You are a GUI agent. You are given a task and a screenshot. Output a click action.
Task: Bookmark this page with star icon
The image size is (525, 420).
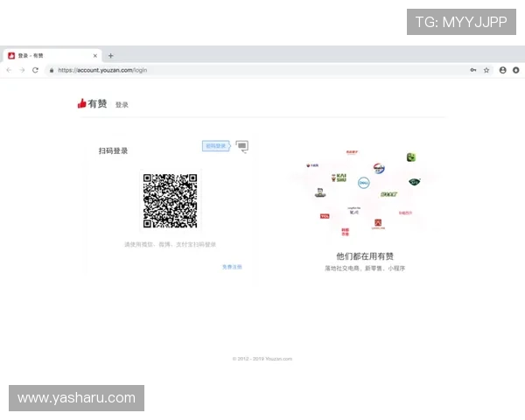(x=486, y=70)
